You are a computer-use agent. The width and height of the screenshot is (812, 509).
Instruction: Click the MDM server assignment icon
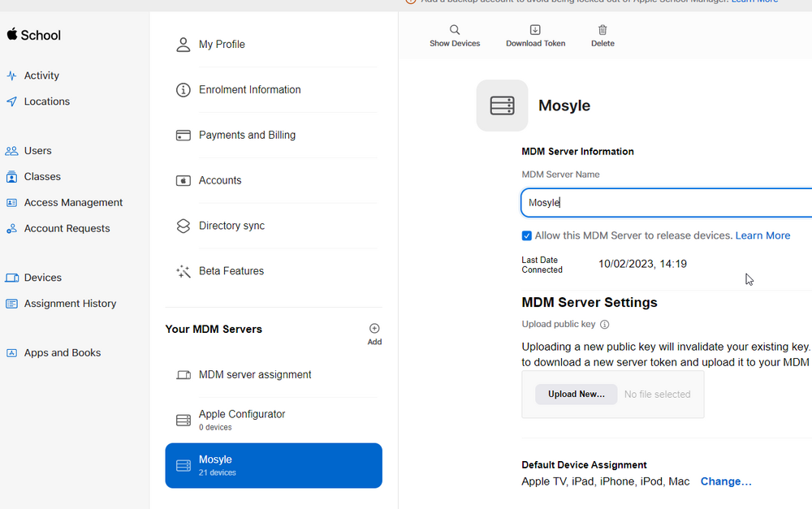pos(184,375)
